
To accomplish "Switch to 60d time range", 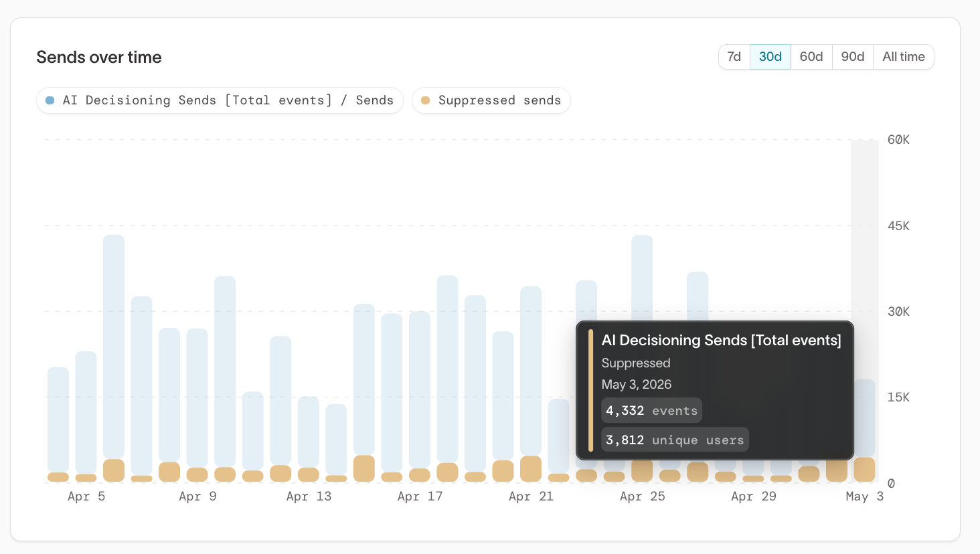I will (811, 57).
